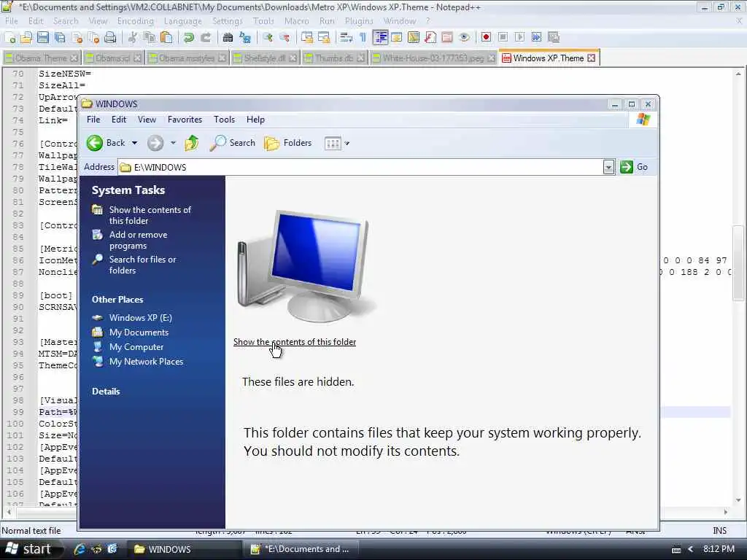Close the Windows XP.Theme tab
Viewport: 747px width, 560px height.
(x=591, y=58)
